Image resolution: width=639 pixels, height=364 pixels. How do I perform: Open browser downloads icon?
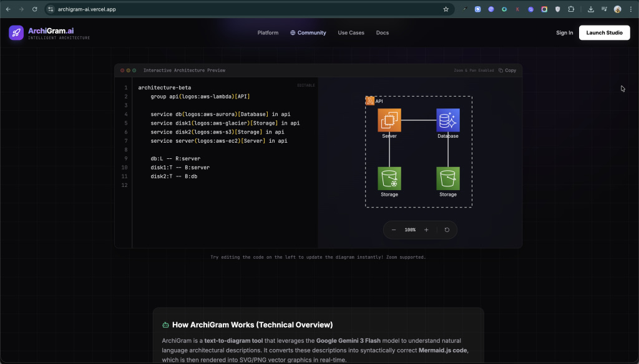coord(590,9)
